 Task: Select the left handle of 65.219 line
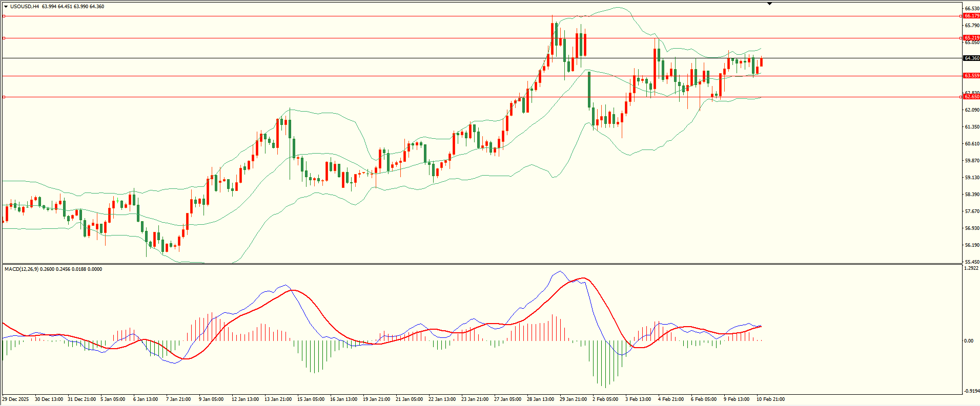tap(4, 38)
